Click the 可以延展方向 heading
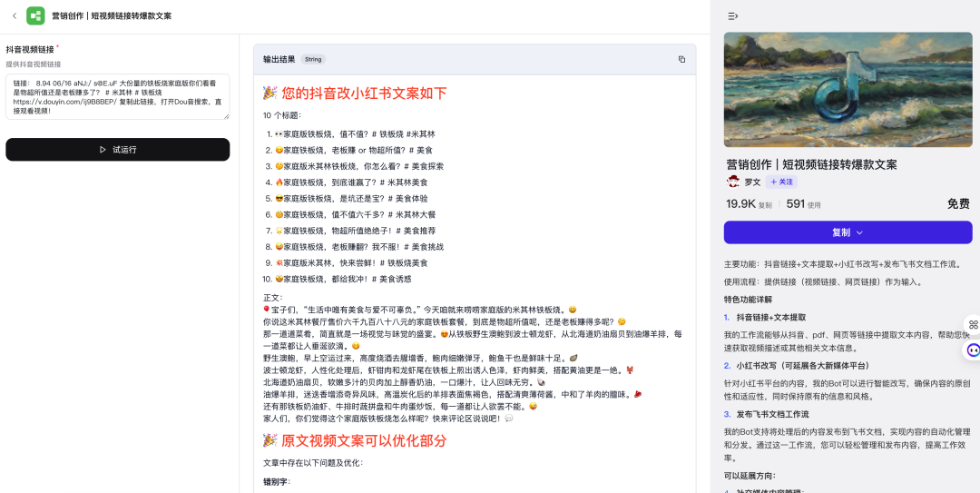The height and width of the screenshot is (493, 980). (750, 476)
